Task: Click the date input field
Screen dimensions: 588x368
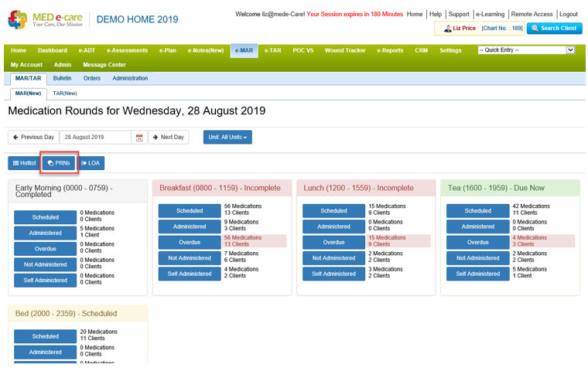Action: coord(95,138)
